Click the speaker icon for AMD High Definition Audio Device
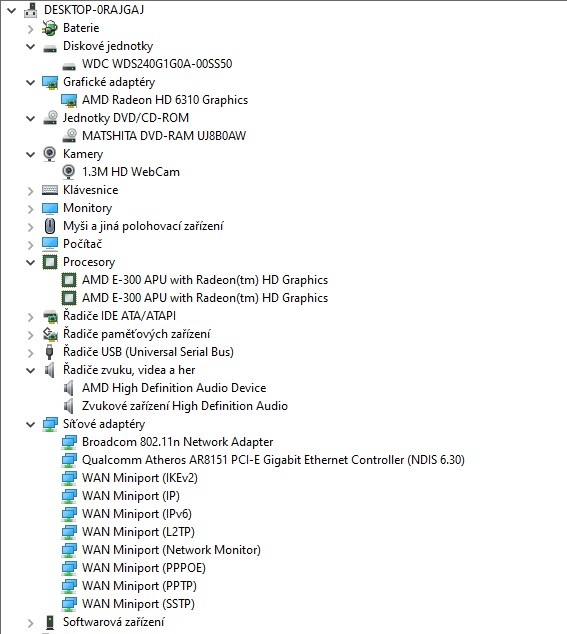This screenshot has width=567, height=634. click(68, 388)
